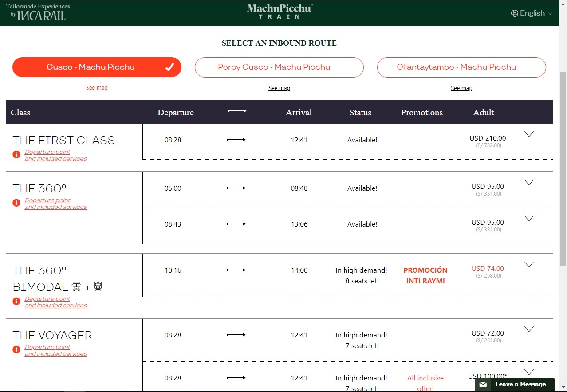
Task: Expand The Voyager USD 72.00 row
Action: 529,329
